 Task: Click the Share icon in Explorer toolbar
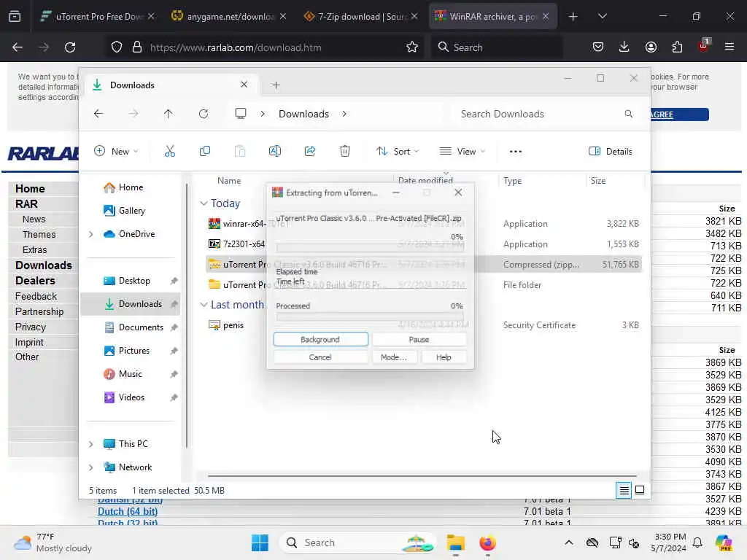pos(309,152)
